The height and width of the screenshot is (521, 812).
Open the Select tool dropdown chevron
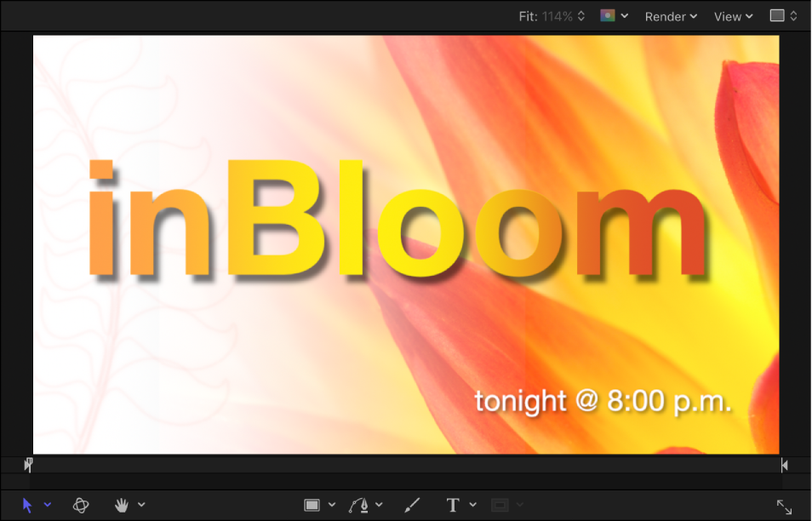[x=47, y=504]
